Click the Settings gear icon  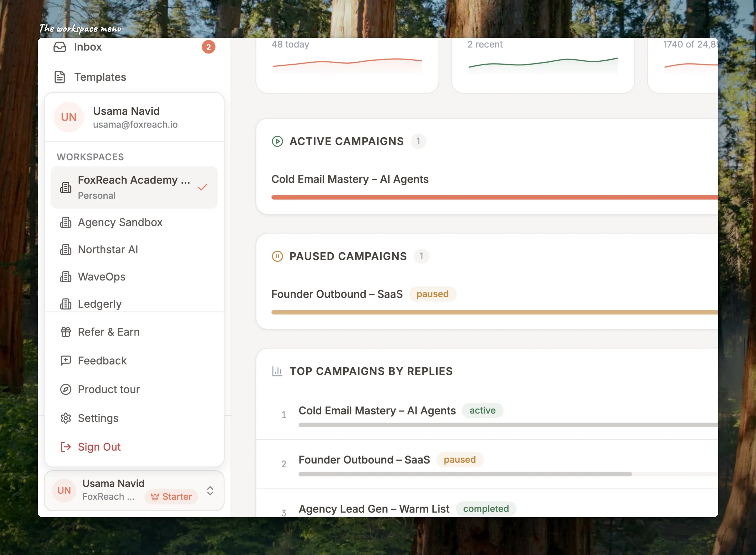(66, 418)
